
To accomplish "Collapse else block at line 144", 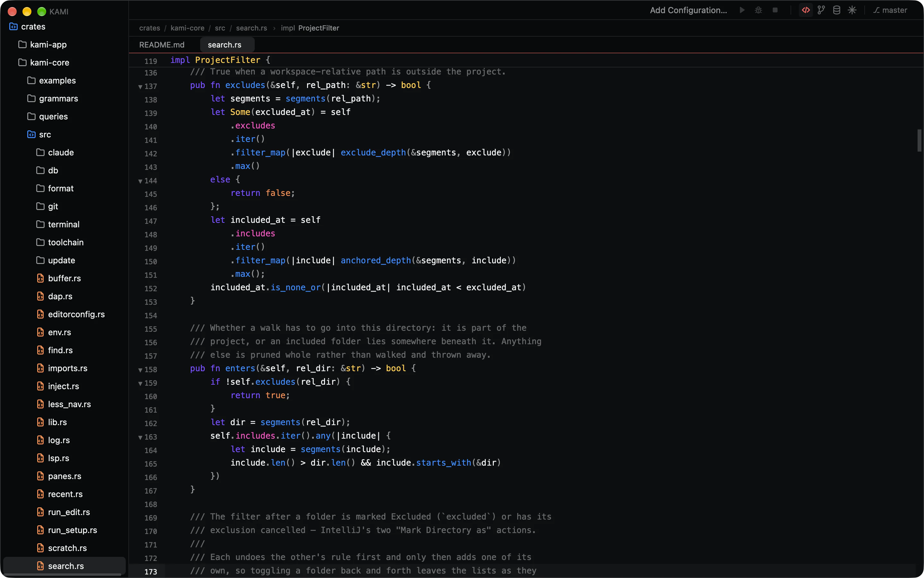I will point(140,181).
